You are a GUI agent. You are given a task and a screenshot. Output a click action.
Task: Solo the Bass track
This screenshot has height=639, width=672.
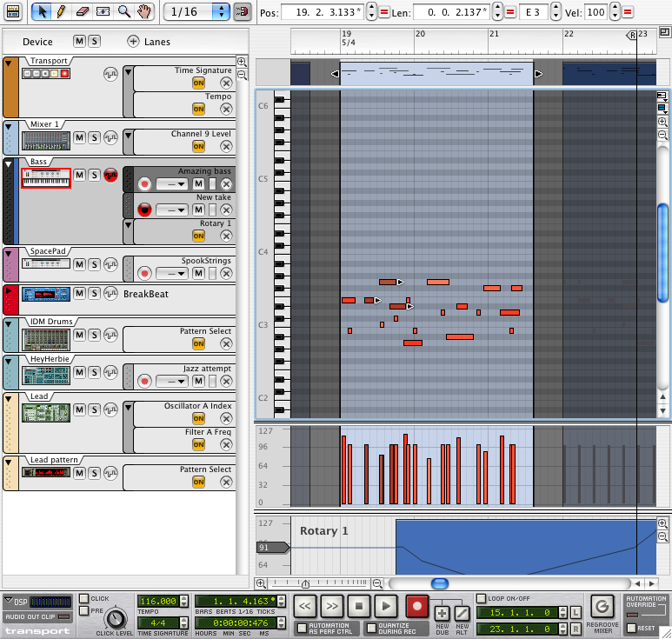pos(94,175)
